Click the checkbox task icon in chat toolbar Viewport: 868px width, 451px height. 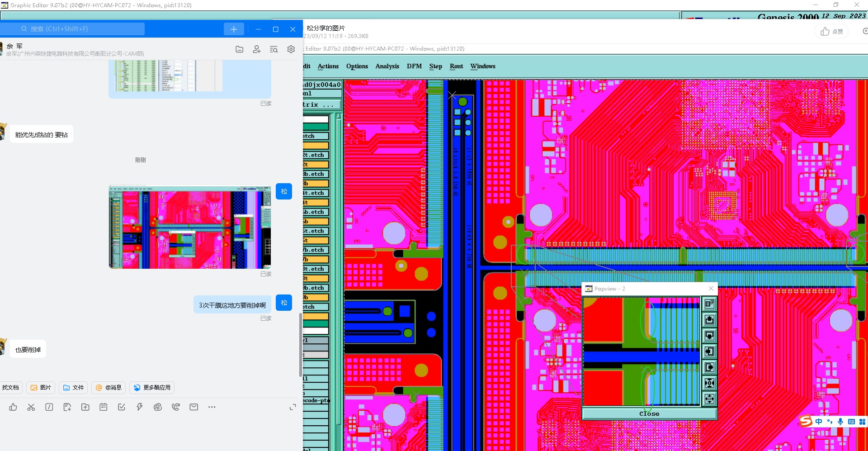(122, 407)
